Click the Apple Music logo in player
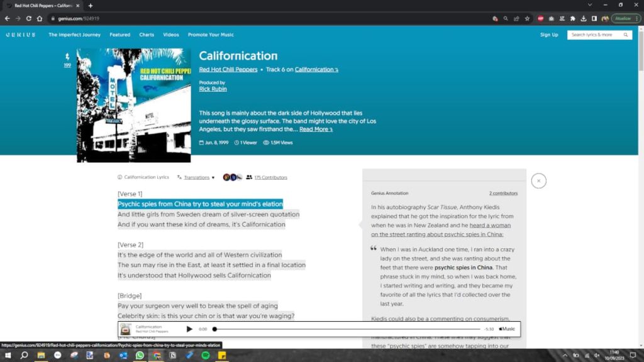 tap(507, 329)
